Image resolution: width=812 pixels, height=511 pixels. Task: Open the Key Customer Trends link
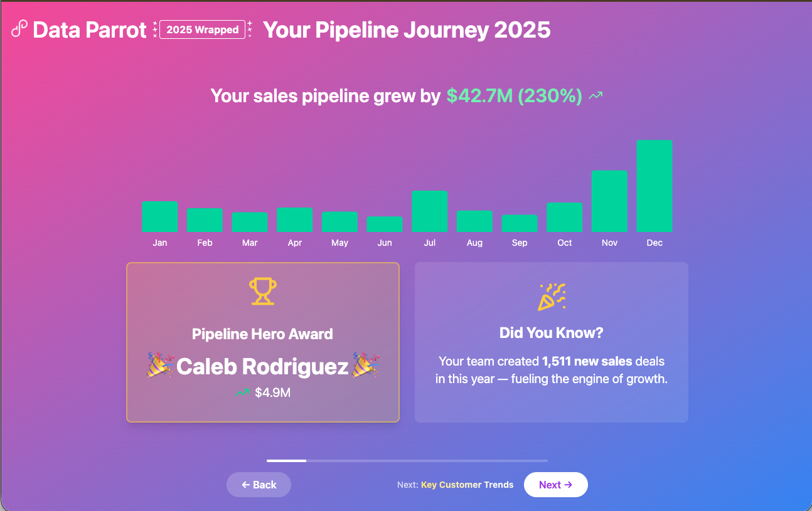(x=467, y=485)
